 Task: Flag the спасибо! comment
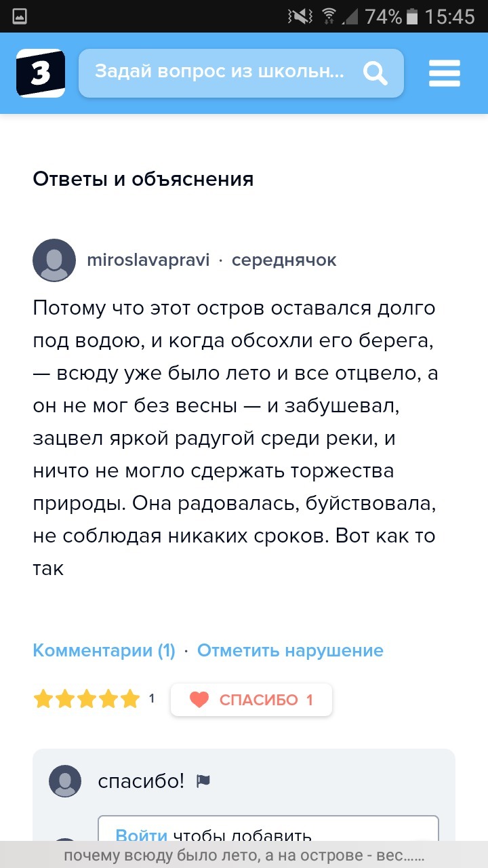point(203,781)
